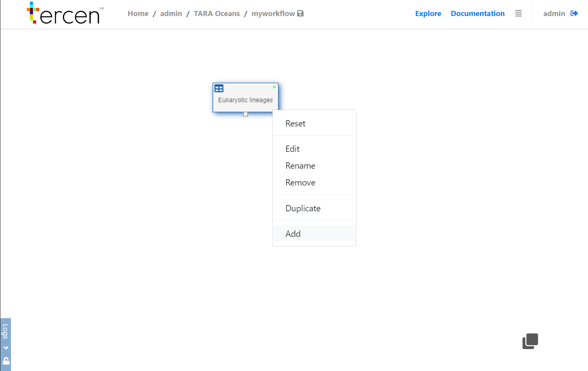Choose Add from the context menu
Screen dimensions: 588x371
click(314, 234)
